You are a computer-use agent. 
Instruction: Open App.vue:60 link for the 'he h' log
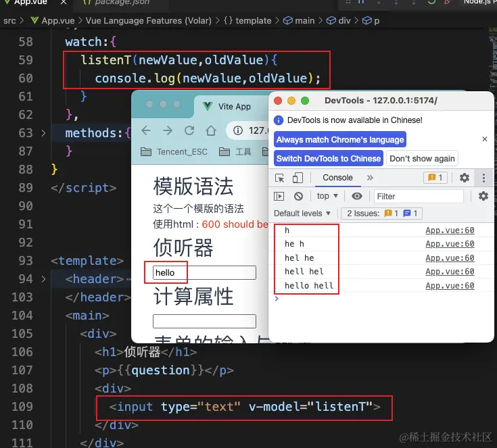tap(450, 244)
